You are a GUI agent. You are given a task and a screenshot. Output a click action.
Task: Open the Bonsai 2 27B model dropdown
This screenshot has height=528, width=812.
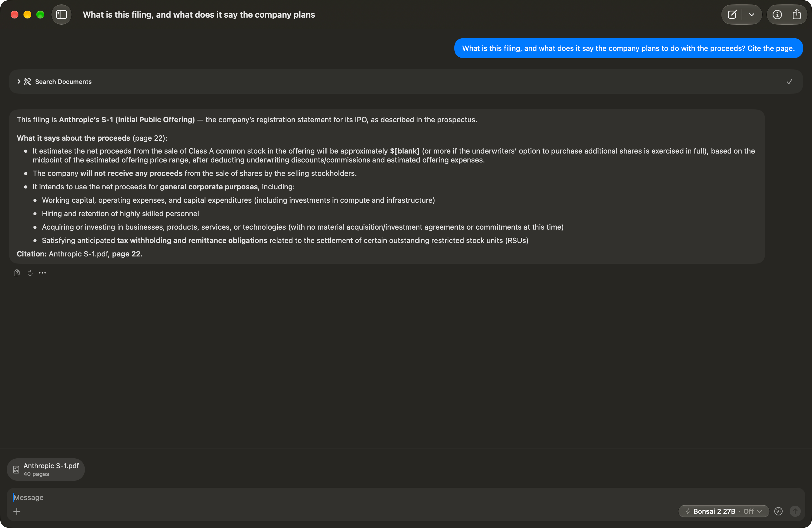click(724, 511)
